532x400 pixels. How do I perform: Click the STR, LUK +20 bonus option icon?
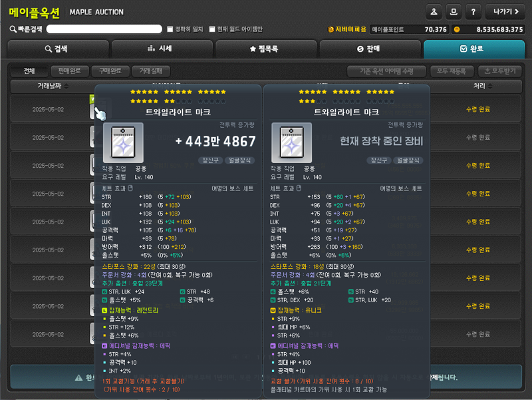(351, 300)
